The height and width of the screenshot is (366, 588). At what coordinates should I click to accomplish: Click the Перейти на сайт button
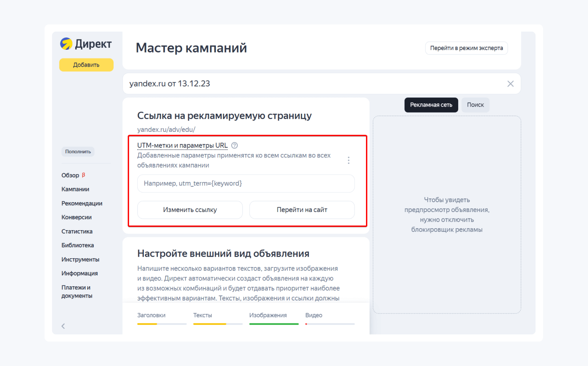302,210
